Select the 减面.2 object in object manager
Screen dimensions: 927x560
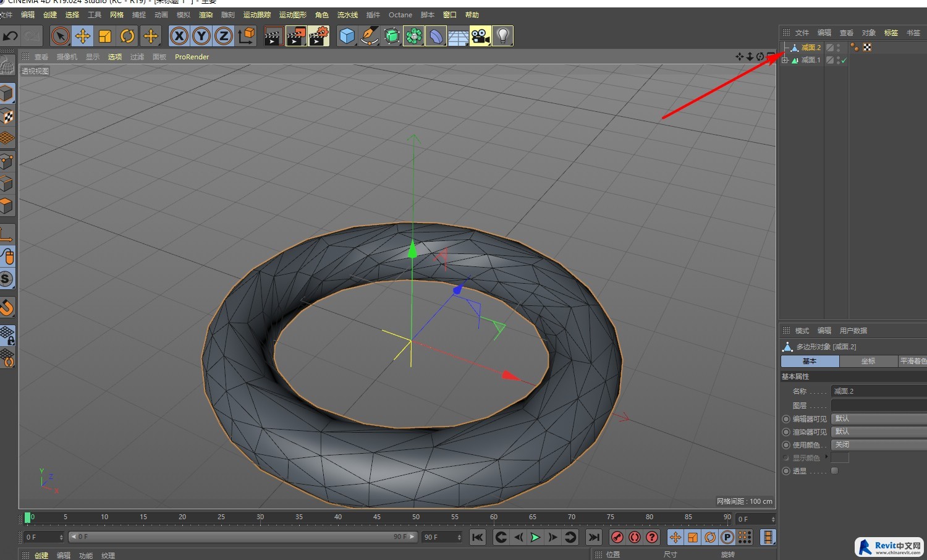pos(811,48)
